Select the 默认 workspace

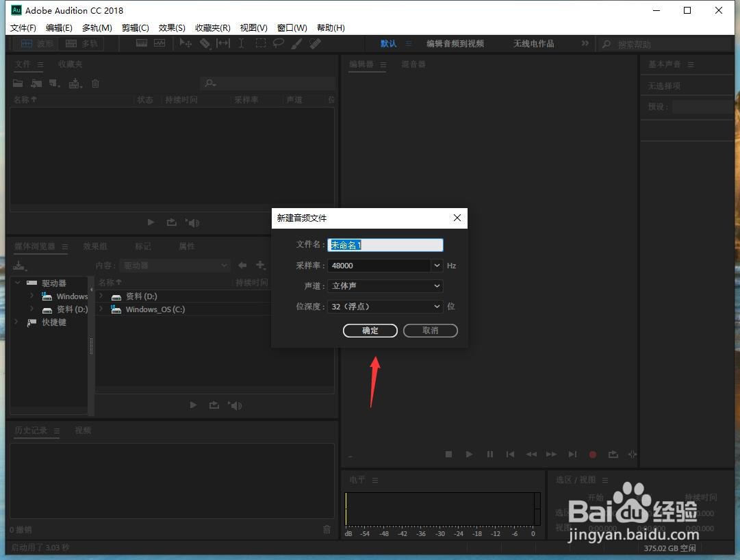388,44
